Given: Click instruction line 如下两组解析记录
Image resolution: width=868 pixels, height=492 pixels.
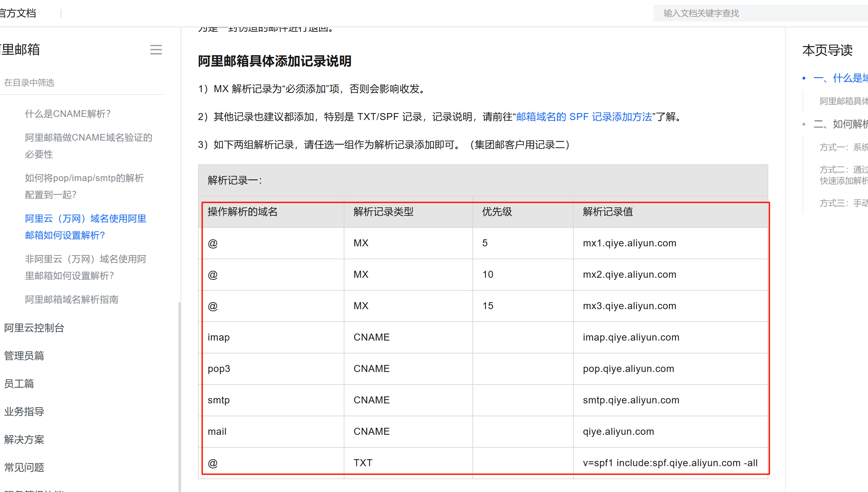Looking at the screenshot, I should [x=384, y=145].
